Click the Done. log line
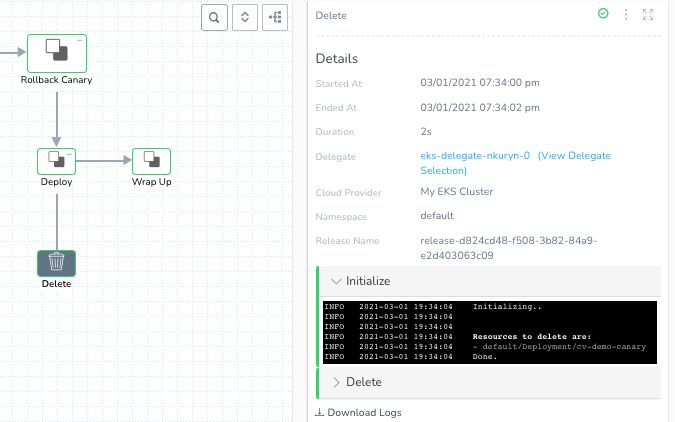The image size is (675, 422). coord(484,357)
